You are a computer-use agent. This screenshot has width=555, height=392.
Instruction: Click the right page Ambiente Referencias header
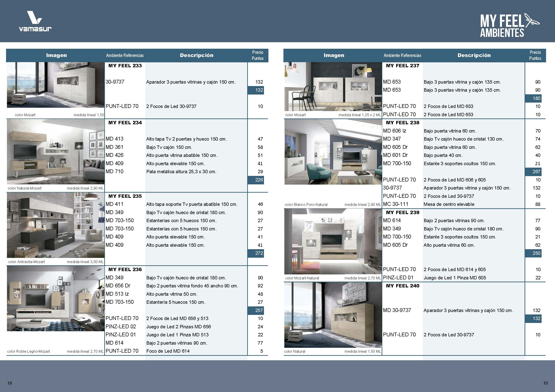tap(402, 56)
